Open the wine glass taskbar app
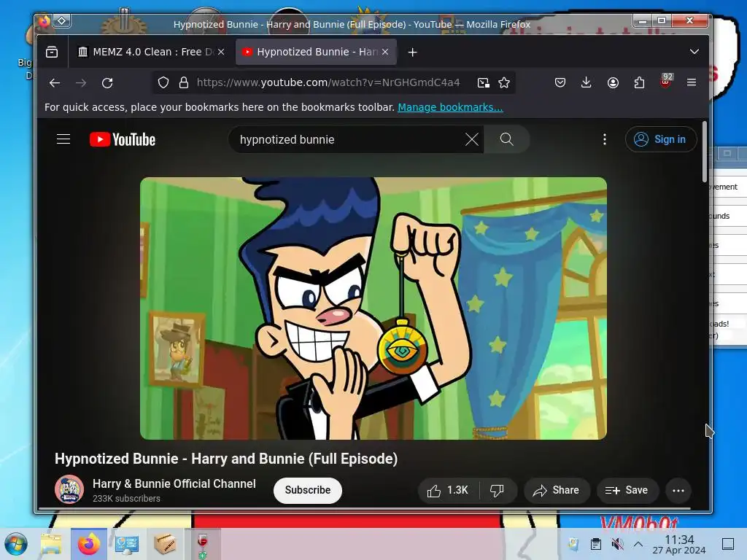The image size is (747, 560). tap(203, 544)
